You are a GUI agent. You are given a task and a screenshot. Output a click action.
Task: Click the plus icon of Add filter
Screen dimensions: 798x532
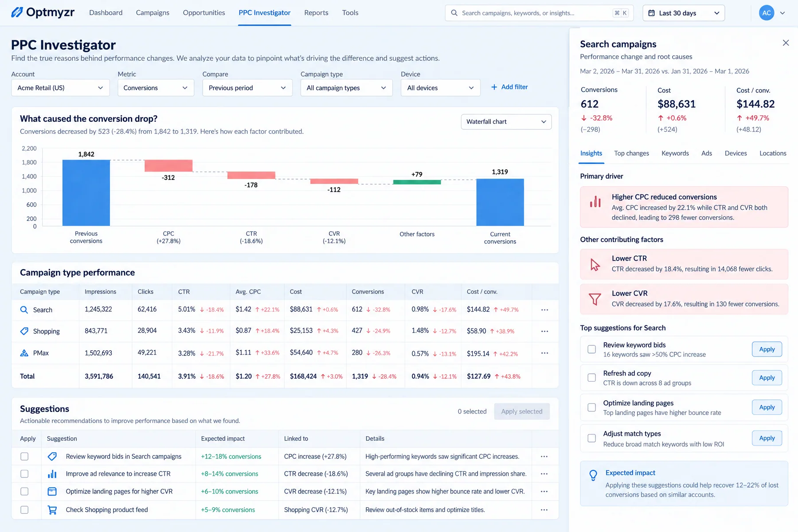coord(494,87)
